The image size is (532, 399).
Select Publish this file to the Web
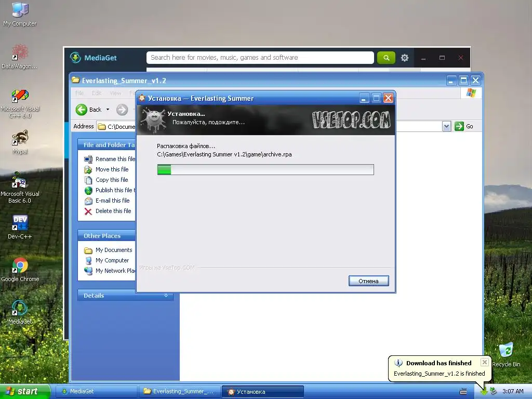[110, 190]
